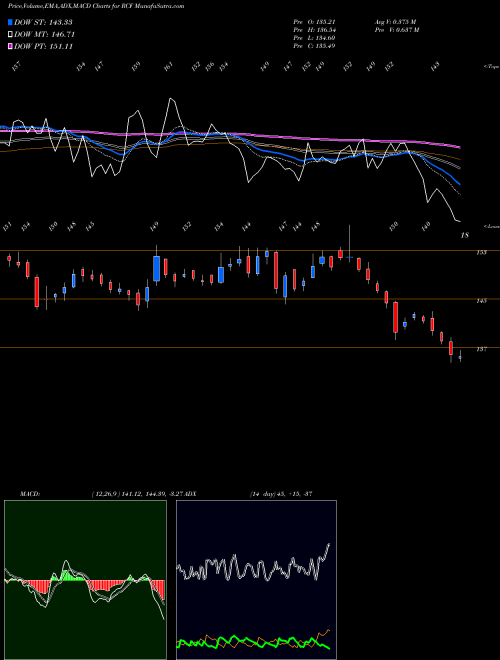Select the DOW PT: 151.11 legend label
This screenshot has height=660, width=500.
tap(43, 46)
